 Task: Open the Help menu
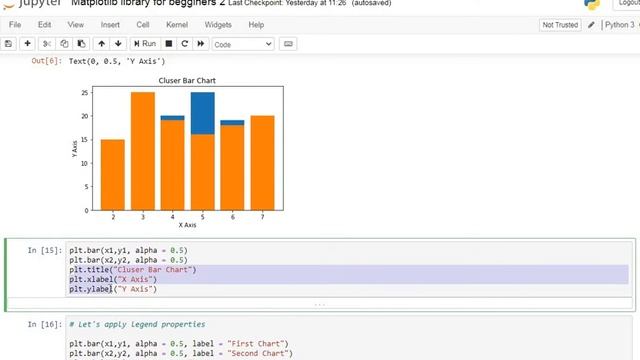point(256,25)
